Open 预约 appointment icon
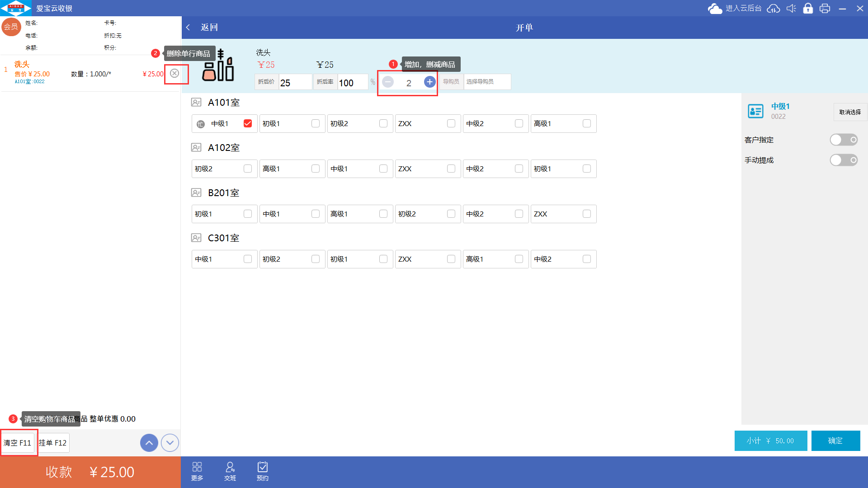The image size is (868, 488). (263, 471)
